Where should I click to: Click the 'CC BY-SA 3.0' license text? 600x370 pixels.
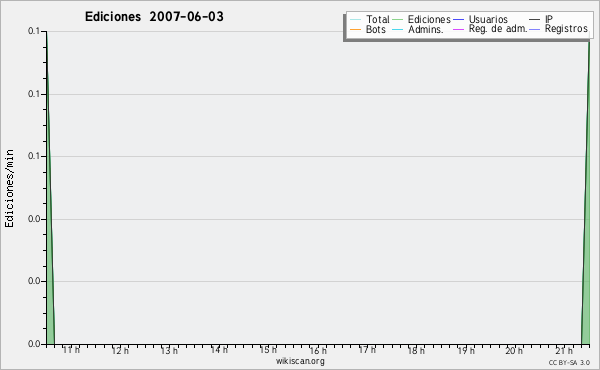(x=569, y=363)
